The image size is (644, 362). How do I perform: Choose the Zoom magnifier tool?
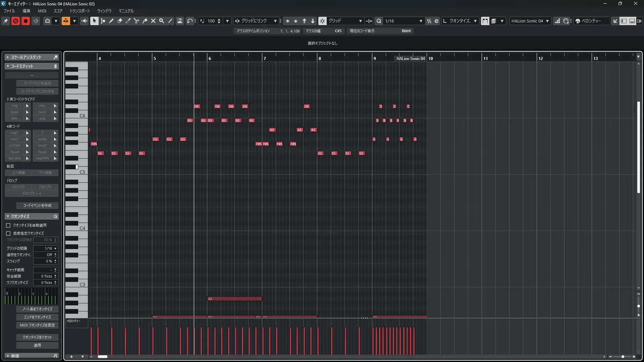[x=161, y=21]
